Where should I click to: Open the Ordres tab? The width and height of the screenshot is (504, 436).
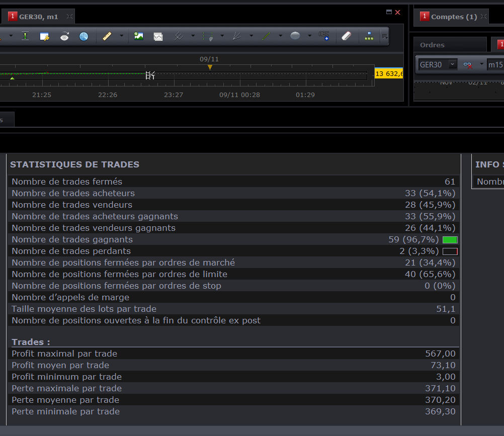click(449, 45)
